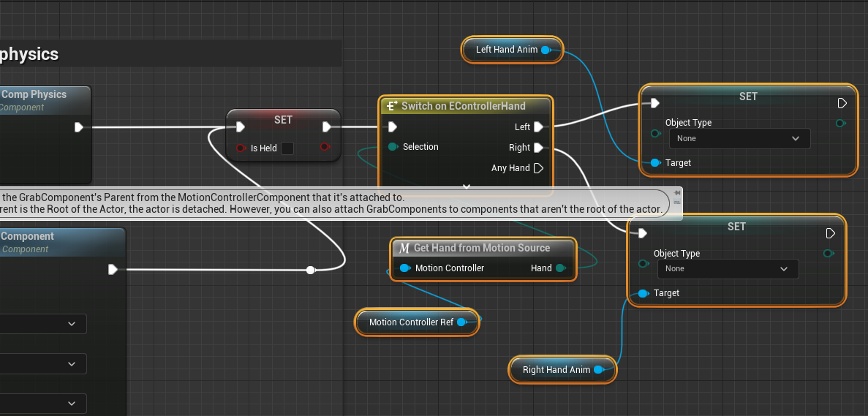Select the lower SET node title bar
The width and height of the screenshot is (868, 416).
click(736, 226)
